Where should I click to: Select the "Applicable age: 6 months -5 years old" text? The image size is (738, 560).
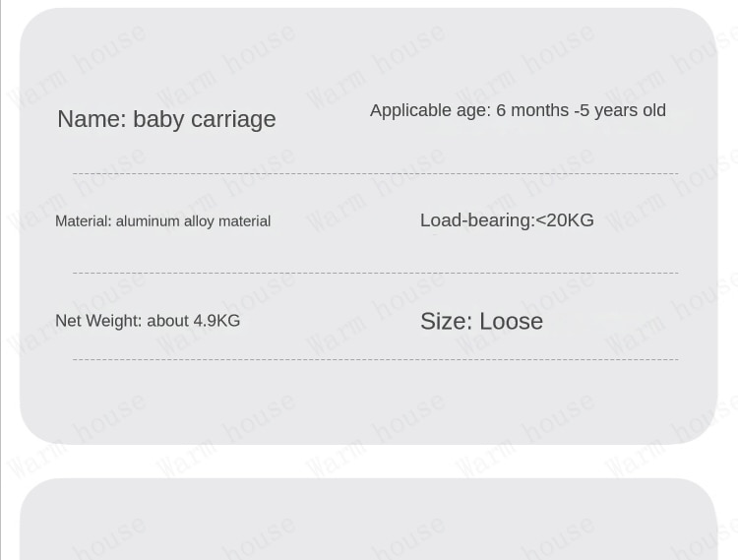pyautogui.click(x=518, y=110)
